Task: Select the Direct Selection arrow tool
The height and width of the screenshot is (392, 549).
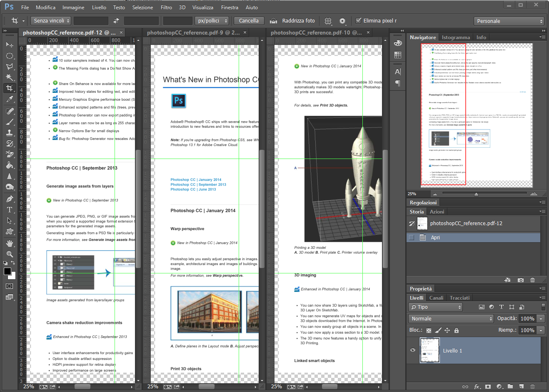Action: tap(10, 221)
